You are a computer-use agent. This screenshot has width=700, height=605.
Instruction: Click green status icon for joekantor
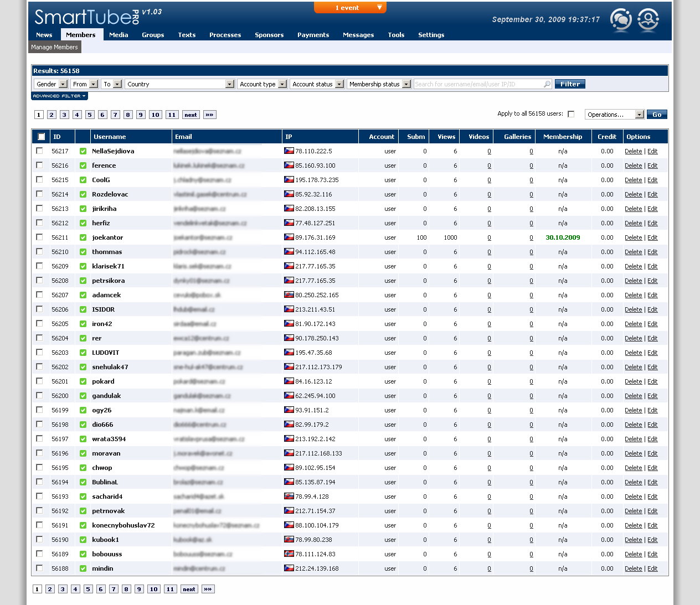point(83,237)
